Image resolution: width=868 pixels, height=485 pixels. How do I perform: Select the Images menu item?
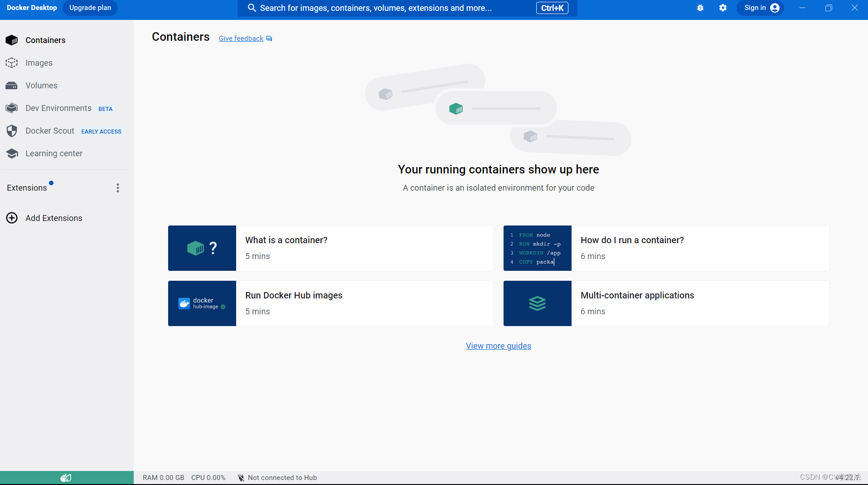(x=39, y=63)
